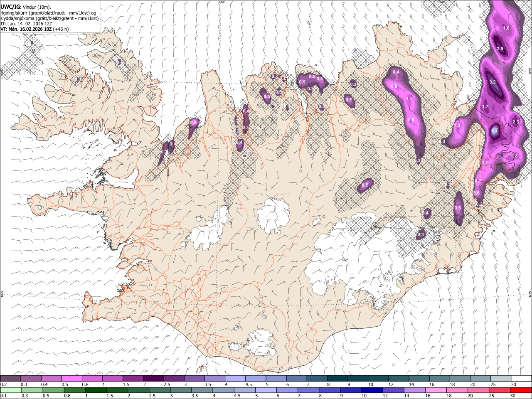Select the white swatch at the end of the snow legend

point(521,379)
